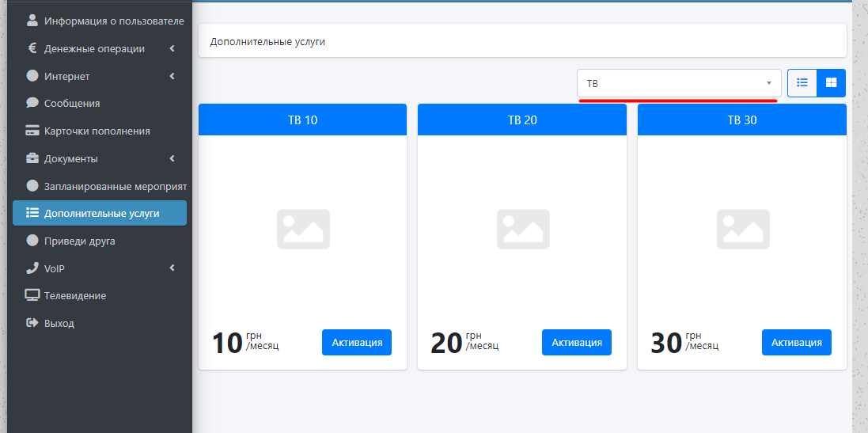The image size is (868, 433).
Task: Open the Приведи друга menu item
Action: 79,241
